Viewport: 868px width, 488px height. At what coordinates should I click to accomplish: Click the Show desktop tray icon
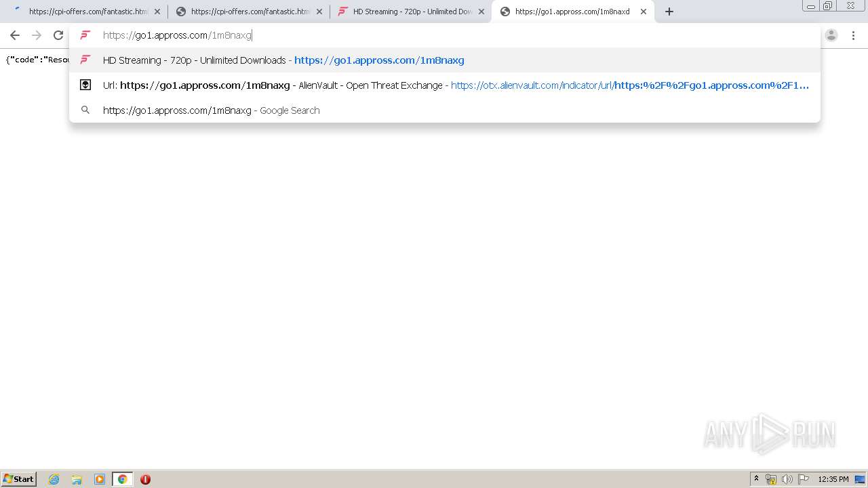click(861, 479)
